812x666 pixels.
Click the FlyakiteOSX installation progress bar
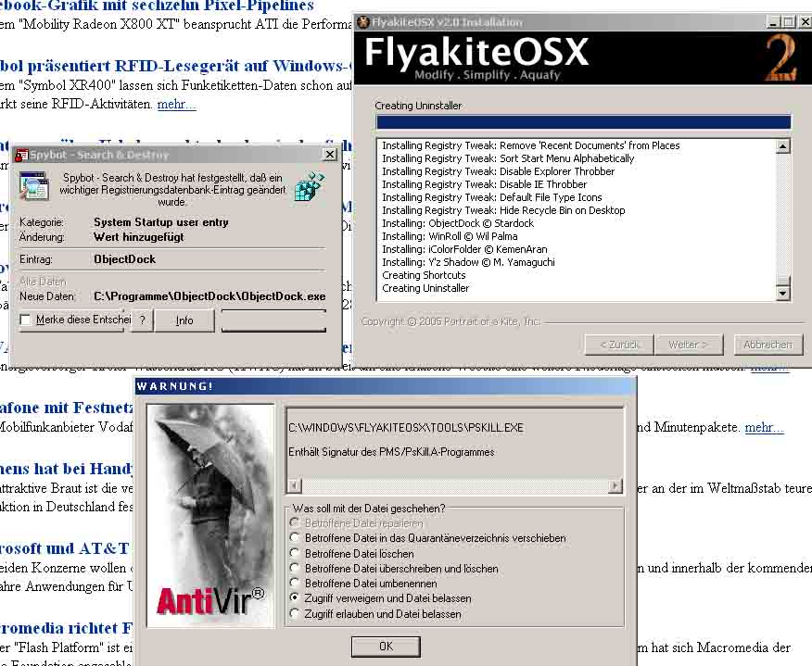pyautogui.click(x=584, y=122)
